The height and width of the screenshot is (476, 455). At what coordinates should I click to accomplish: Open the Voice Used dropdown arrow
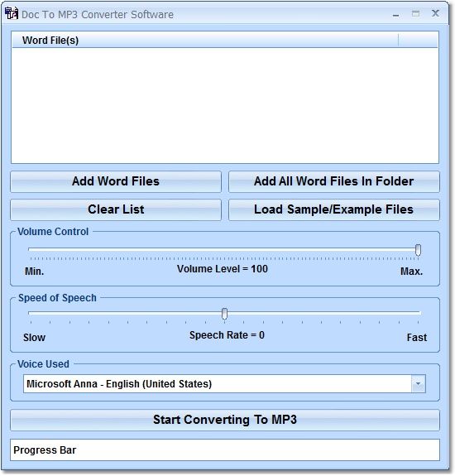click(x=419, y=384)
